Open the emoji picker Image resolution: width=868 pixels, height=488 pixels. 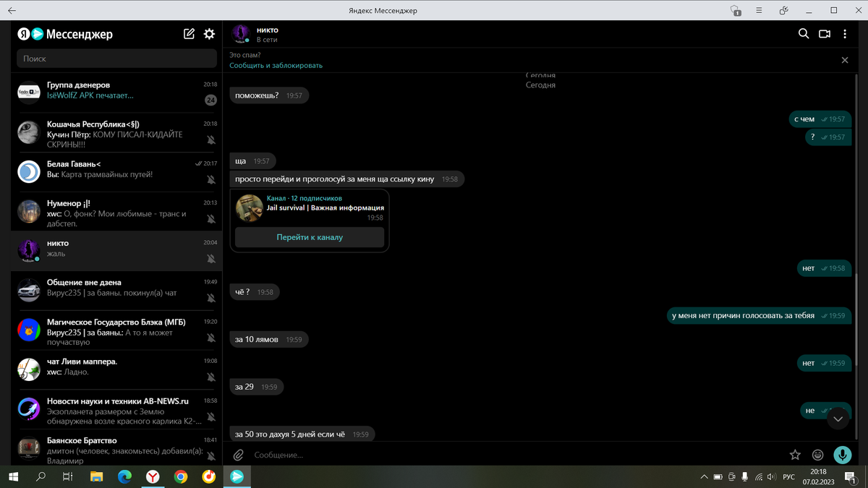[x=817, y=455]
